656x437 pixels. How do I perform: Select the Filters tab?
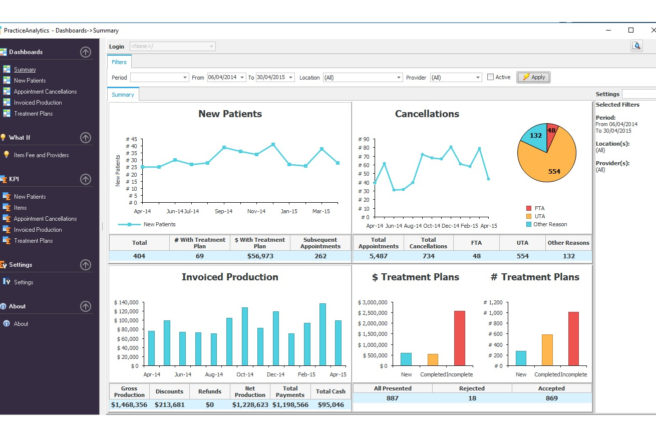pos(119,62)
